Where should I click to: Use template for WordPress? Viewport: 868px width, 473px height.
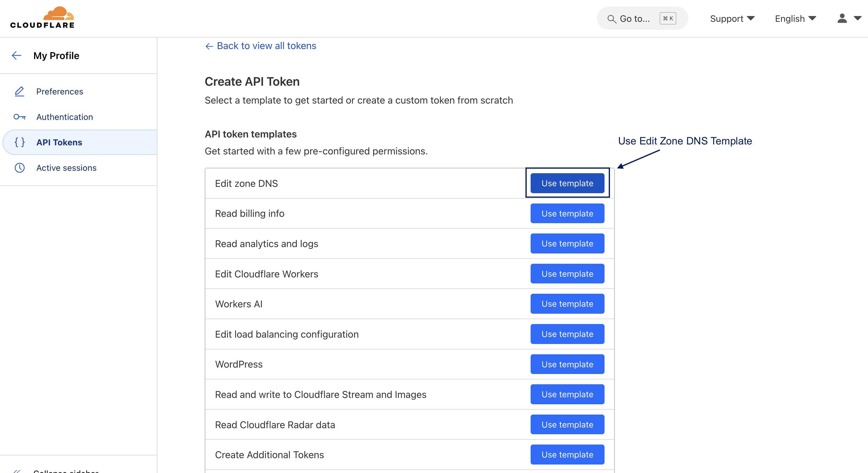(x=567, y=364)
